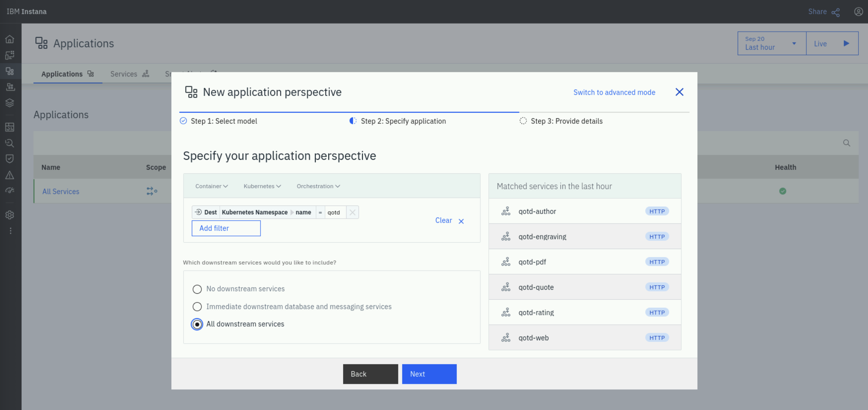Open the Last hour time range selector
The height and width of the screenshot is (410, 868).
771,43
